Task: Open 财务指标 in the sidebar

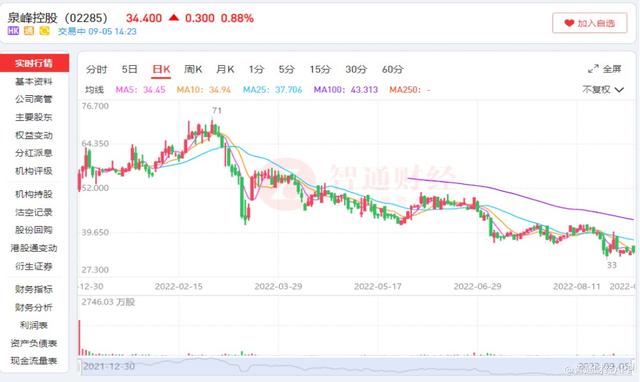Action: pos(34,289)
